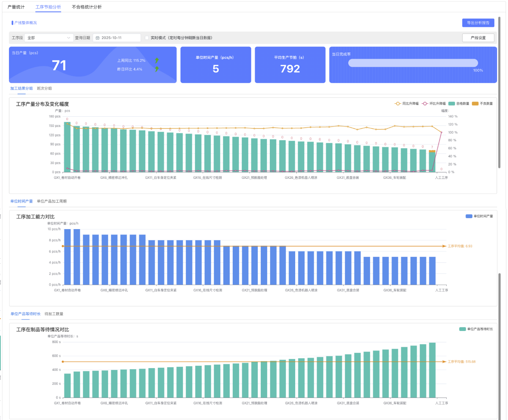The width and height of the screenshot is (508, 420).
Task: Click the green arrow beside 昨日环比
Action: [157, 69]
